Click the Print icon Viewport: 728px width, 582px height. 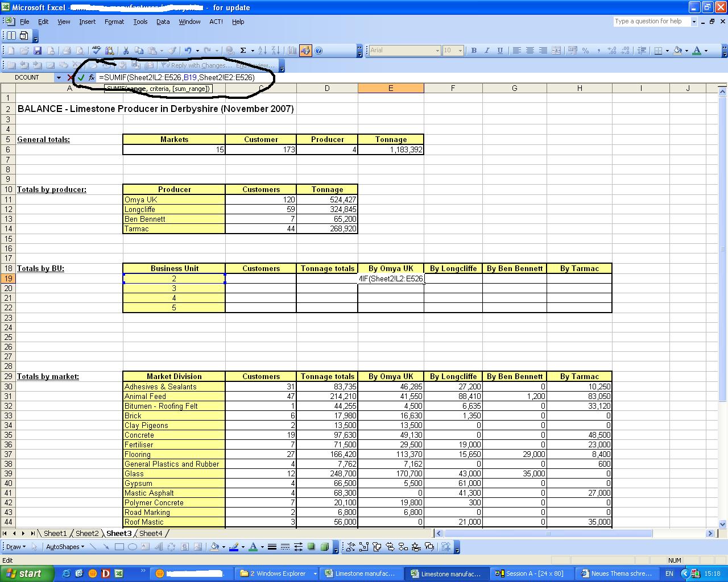67,51
